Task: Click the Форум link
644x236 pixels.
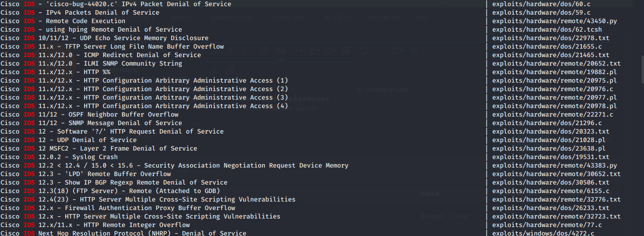Action: pos(430,193)
